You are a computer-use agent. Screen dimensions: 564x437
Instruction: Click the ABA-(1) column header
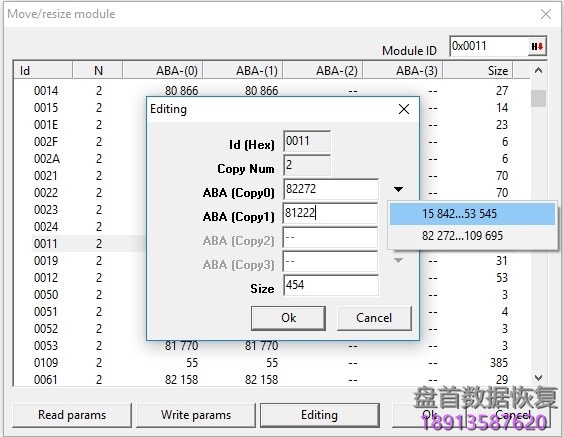(243, 70)
